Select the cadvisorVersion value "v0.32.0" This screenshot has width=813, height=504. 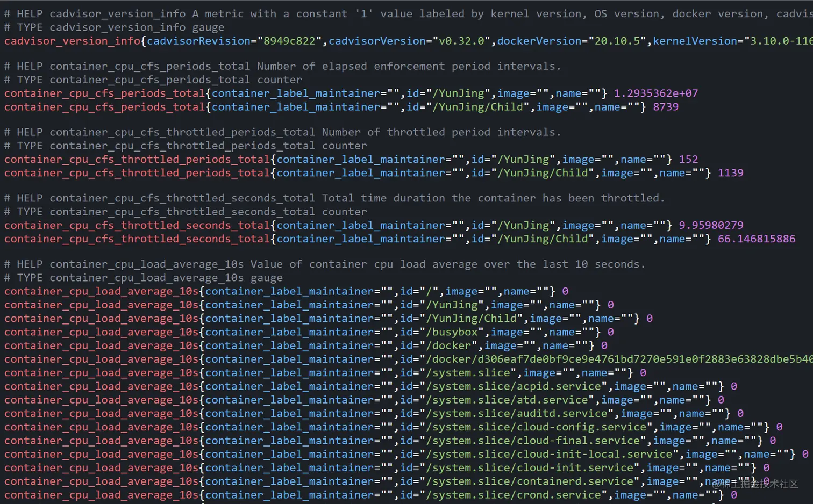(x=461, y=41)
